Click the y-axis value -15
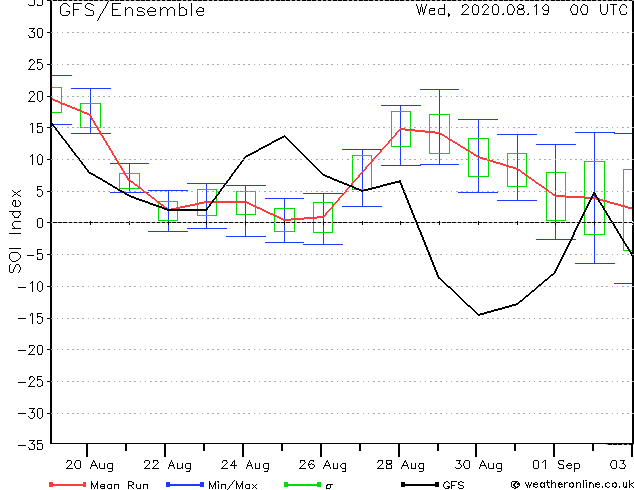 32,318
